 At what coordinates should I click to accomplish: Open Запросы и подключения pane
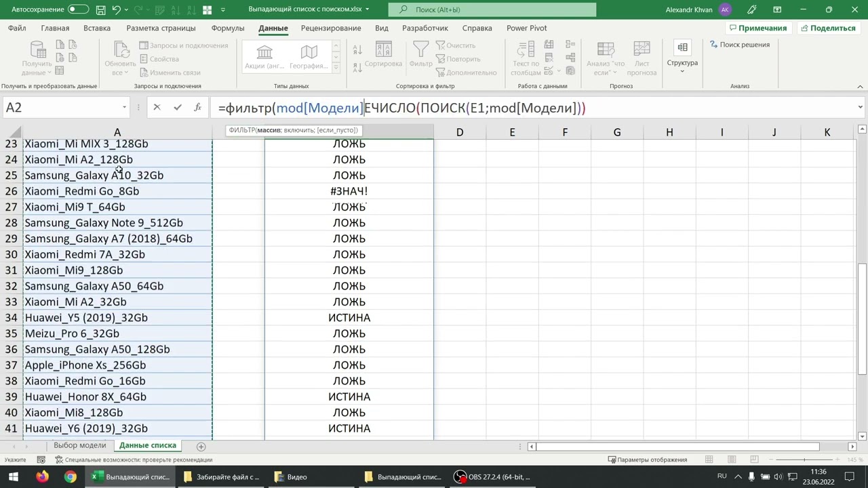[x=183, y=45]
